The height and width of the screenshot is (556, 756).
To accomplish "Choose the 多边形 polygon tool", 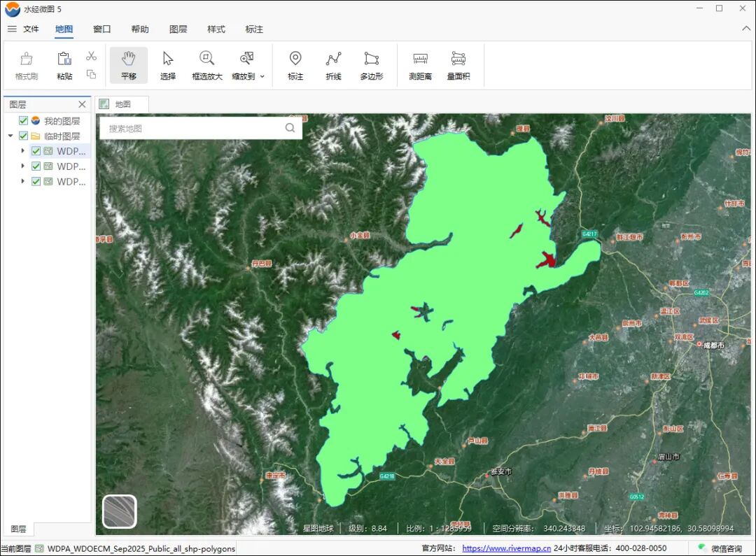I will tap(372, 65).
